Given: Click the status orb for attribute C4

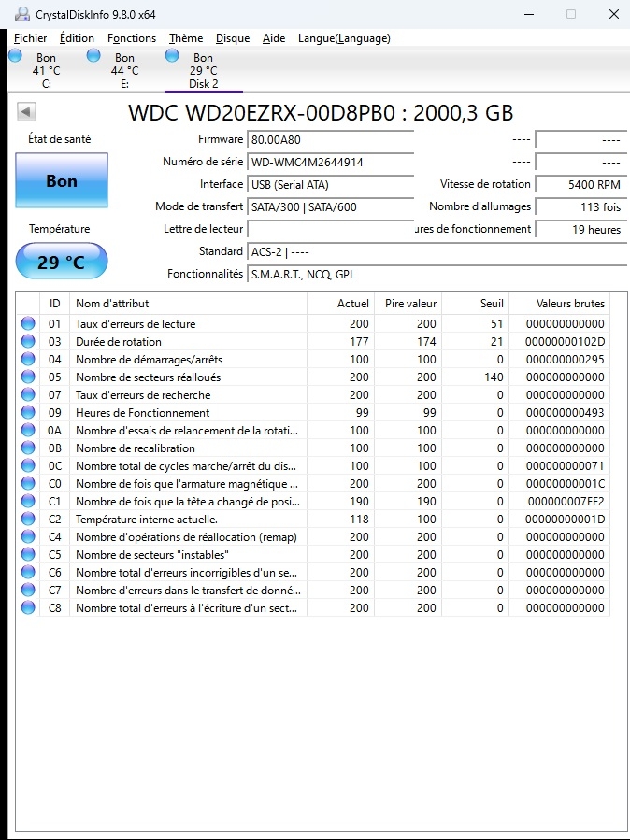Looking at the screenshot, I should pos(28,536).
